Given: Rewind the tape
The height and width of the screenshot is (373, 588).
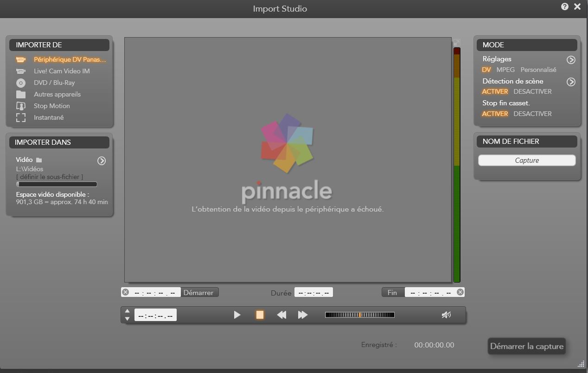Looking at the screenshot, I should coord(281,315).
